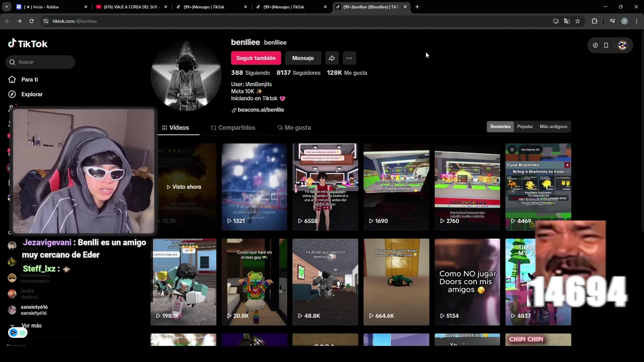This screenshot has width=644, height=362.
Task: Select the Más antiguos sort option
Action: point(553,127)
